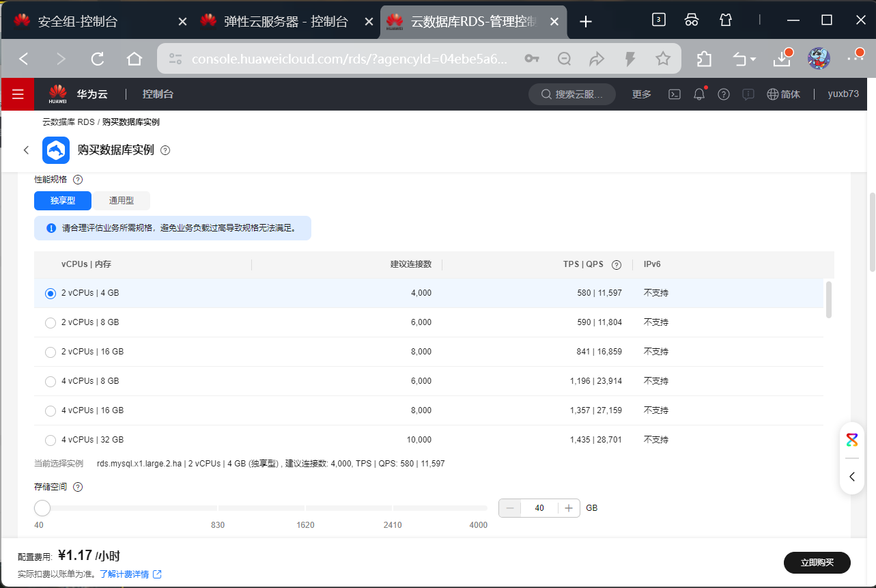Open the CloudShell terminal icon
Screen dimensions: 876x588
click(674, 94)
